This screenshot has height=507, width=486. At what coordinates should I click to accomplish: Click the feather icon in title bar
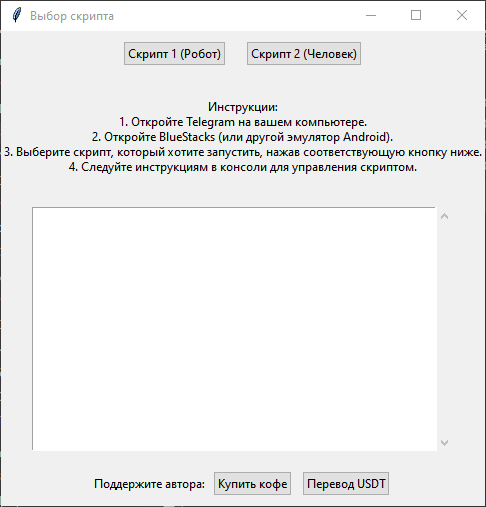click(x=16, y=15)
